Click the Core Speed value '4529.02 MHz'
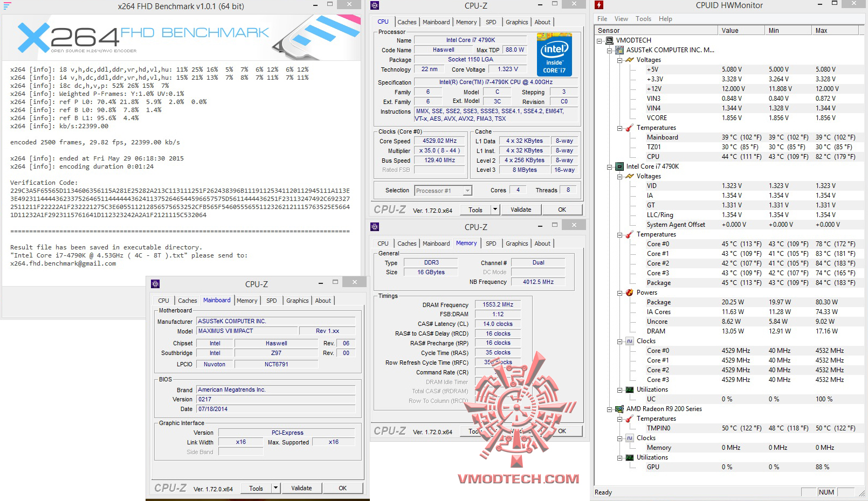 (x=439, y=141)
